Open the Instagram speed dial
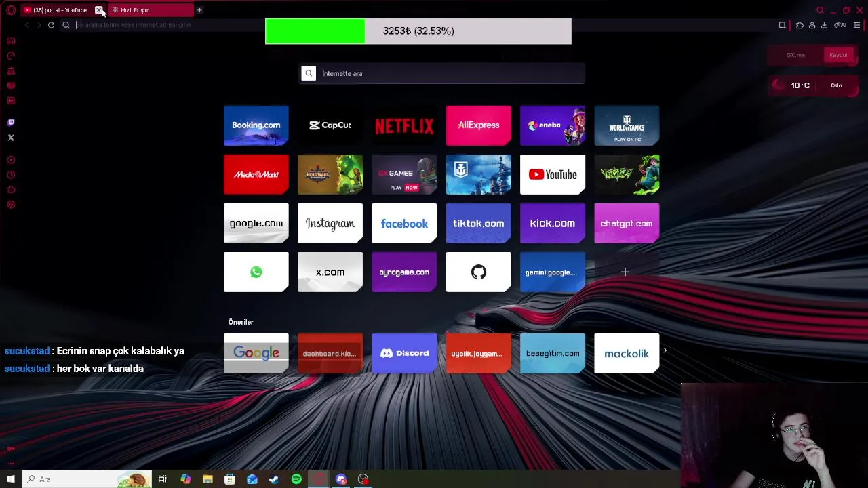This screenshot has width=868, height=488. coord(330,223)
